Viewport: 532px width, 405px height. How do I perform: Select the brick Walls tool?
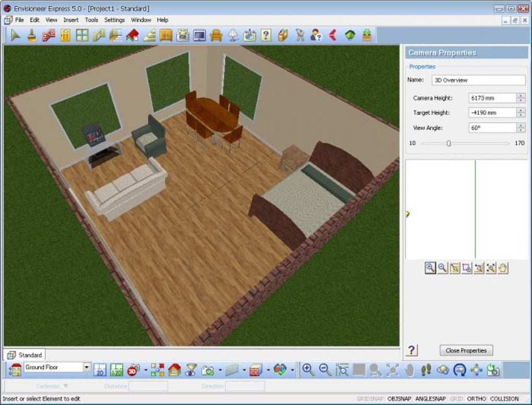point(49,35)
